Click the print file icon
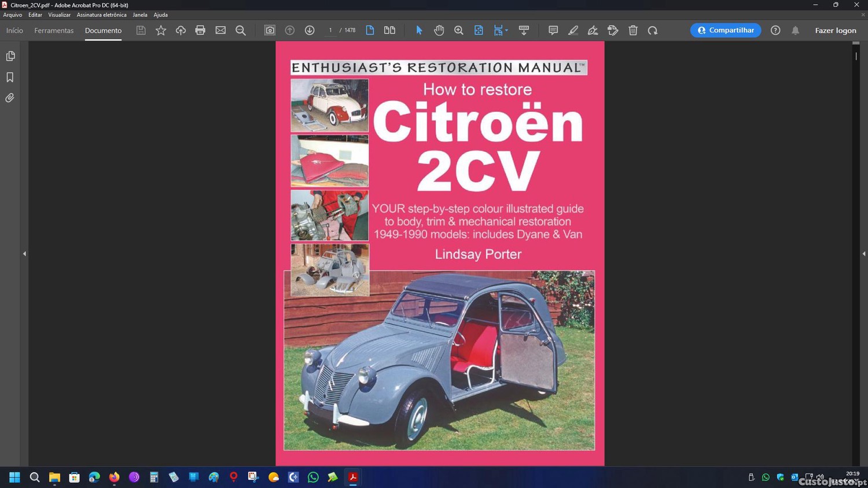 pos(200,30)
